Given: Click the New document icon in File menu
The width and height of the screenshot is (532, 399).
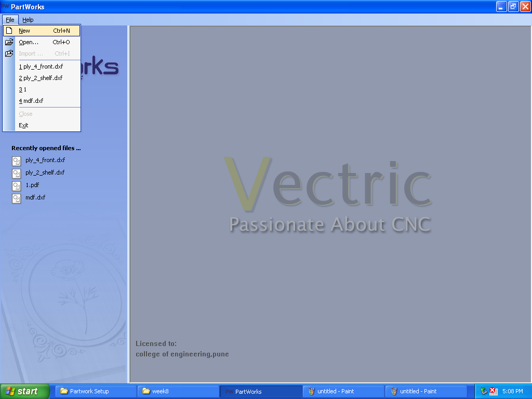Looking at the screenshot, I should [9, 31].
